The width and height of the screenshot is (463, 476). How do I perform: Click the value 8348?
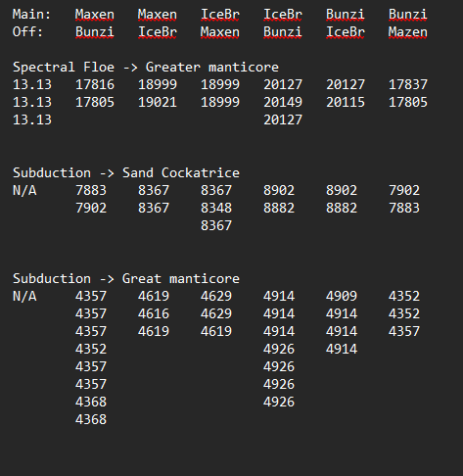tap(216, 209)
